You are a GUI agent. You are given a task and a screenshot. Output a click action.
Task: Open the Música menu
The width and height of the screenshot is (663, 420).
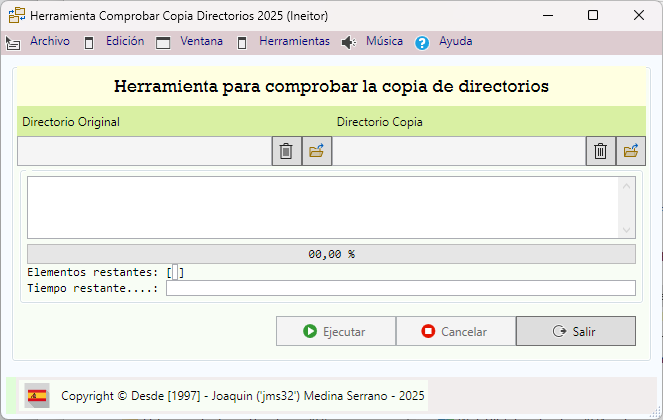point(384,41)
